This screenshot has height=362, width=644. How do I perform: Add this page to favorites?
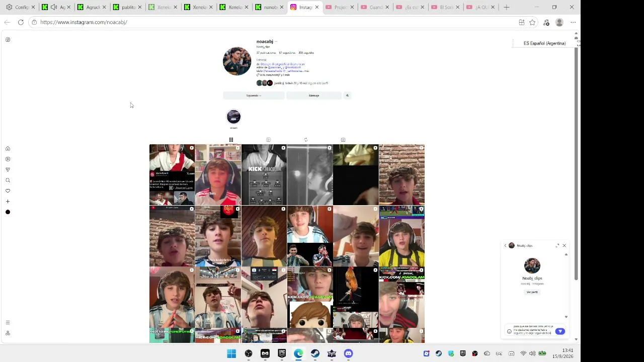click(x=532, y=22)
